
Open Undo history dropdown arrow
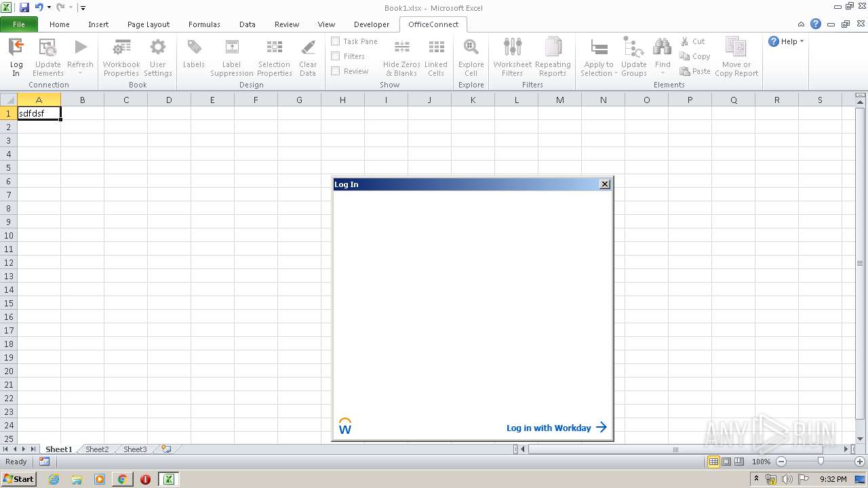tap(49, 7)
